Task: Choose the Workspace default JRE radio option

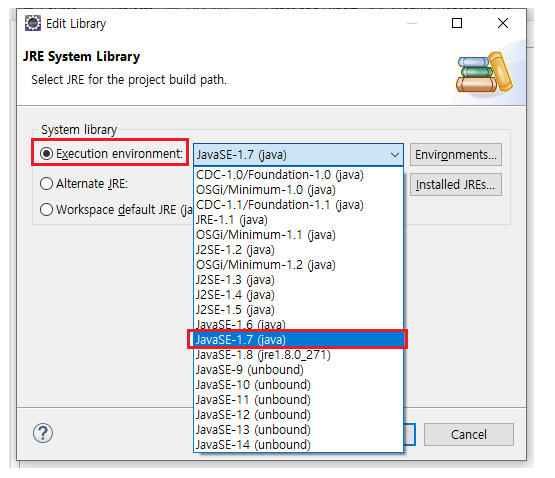Action: (46, 210)
